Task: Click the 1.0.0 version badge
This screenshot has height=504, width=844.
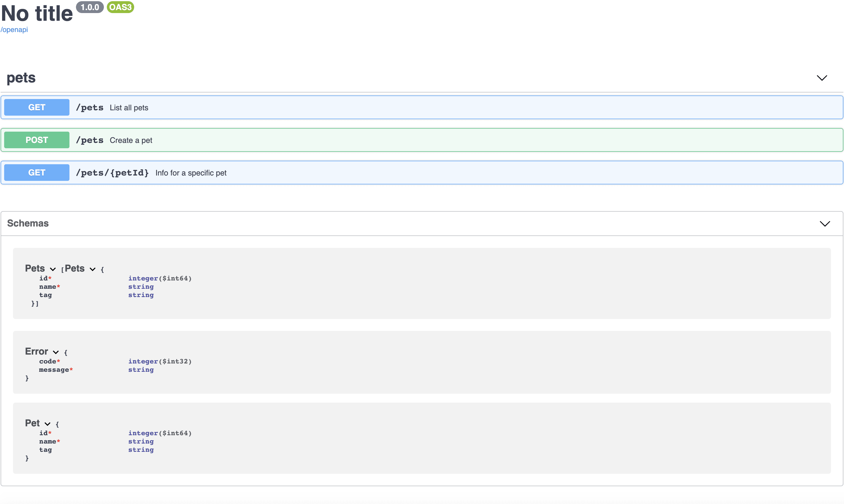Action: [90, 7]
